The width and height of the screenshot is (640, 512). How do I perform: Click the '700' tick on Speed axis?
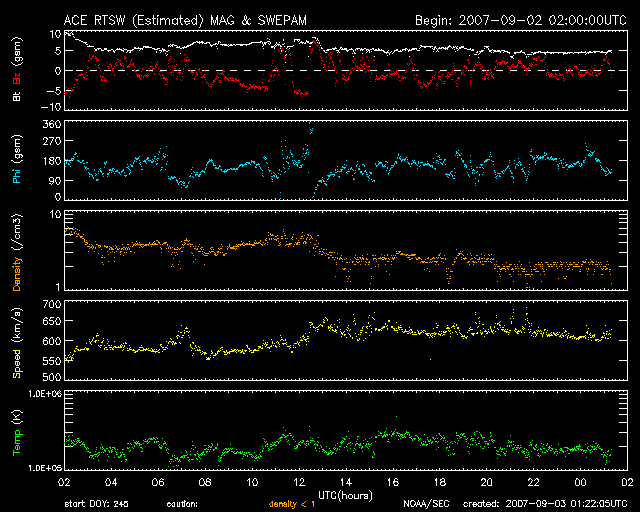coord(52,304)
